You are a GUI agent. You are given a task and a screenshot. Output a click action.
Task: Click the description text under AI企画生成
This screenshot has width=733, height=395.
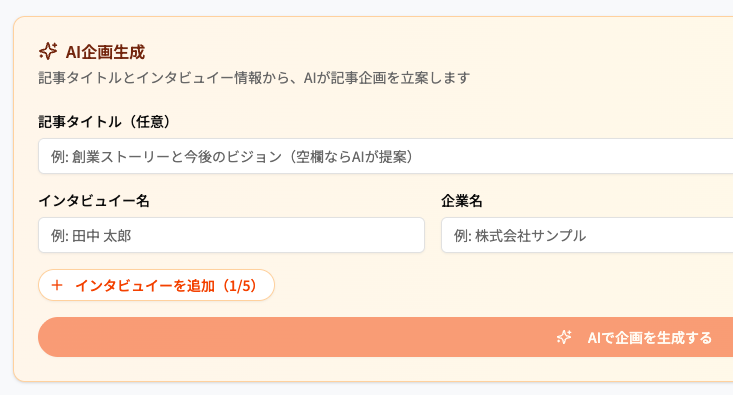[x=254, y=78]
